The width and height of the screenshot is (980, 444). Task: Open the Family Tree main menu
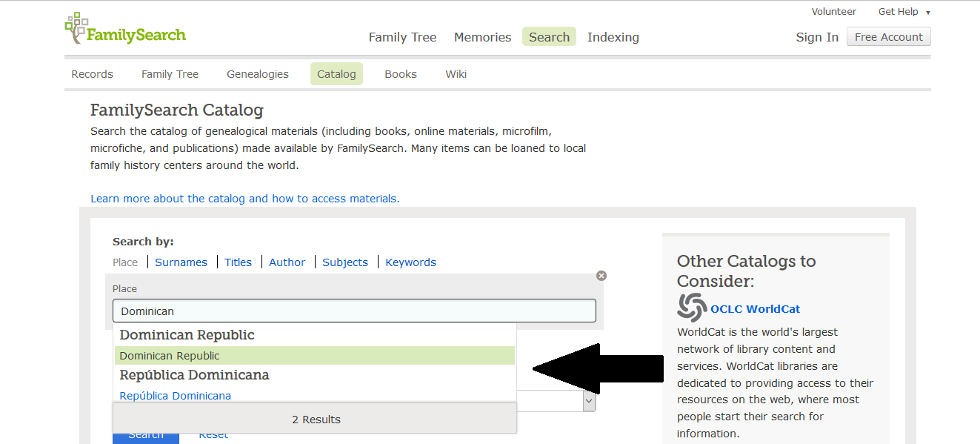click(x=402, y=37)
